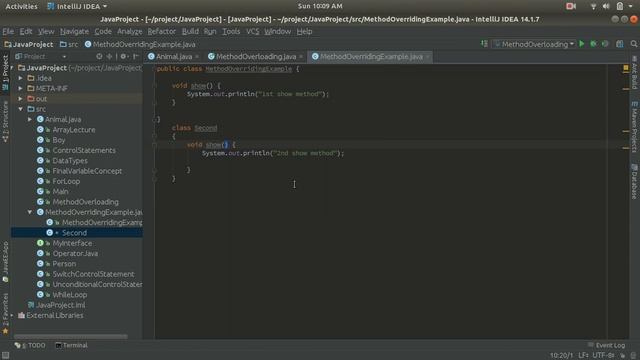Expand the META-INF folder arrow
Viewport: 640px width, 360px height.
[x=20, y=88]
